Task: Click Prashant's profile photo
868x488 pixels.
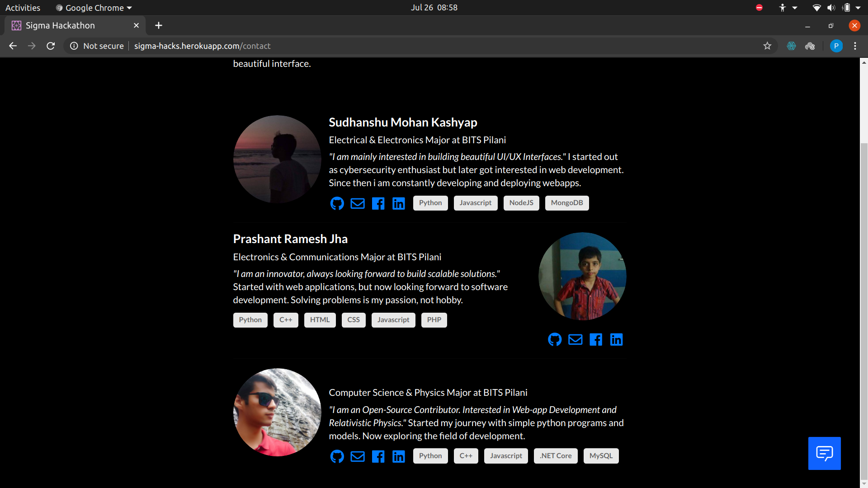Action: coord(582,276)
